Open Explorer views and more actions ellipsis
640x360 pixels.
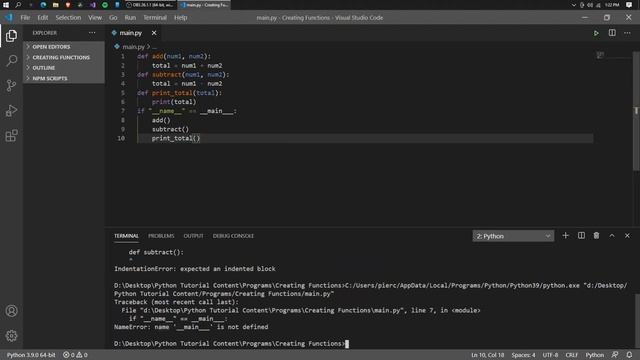[x=92, y=33]
